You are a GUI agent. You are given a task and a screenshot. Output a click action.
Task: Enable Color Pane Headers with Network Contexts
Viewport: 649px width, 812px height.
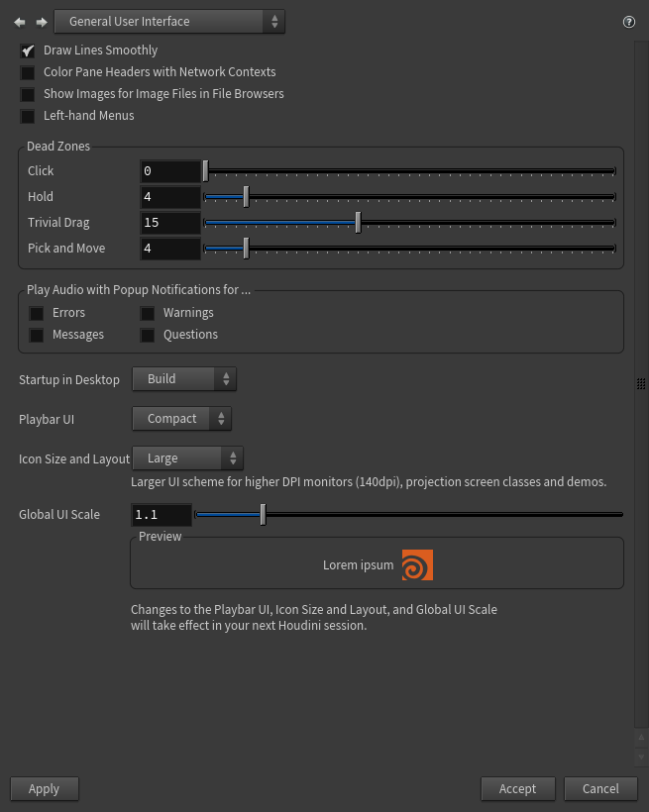[x=28, y=72]
